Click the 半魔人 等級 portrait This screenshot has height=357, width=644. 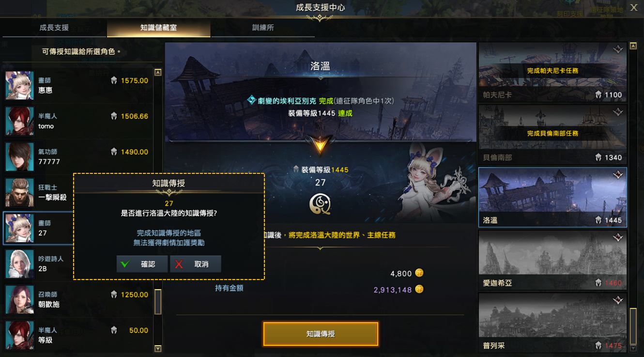click(x=20, y=335)
